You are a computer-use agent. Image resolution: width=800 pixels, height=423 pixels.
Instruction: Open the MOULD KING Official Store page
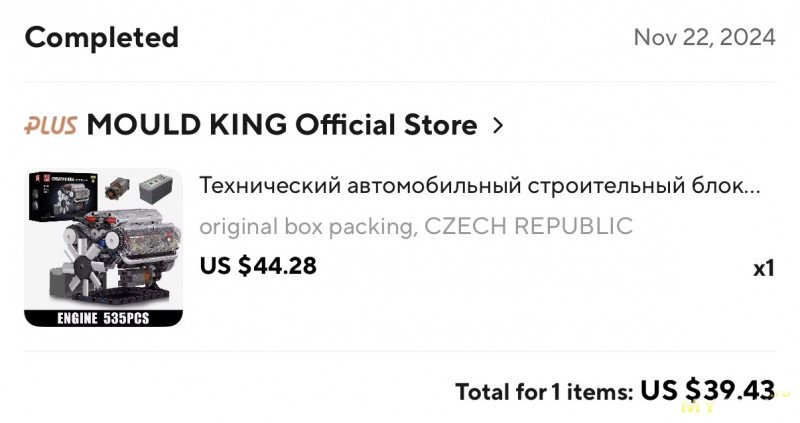[281, 126]
